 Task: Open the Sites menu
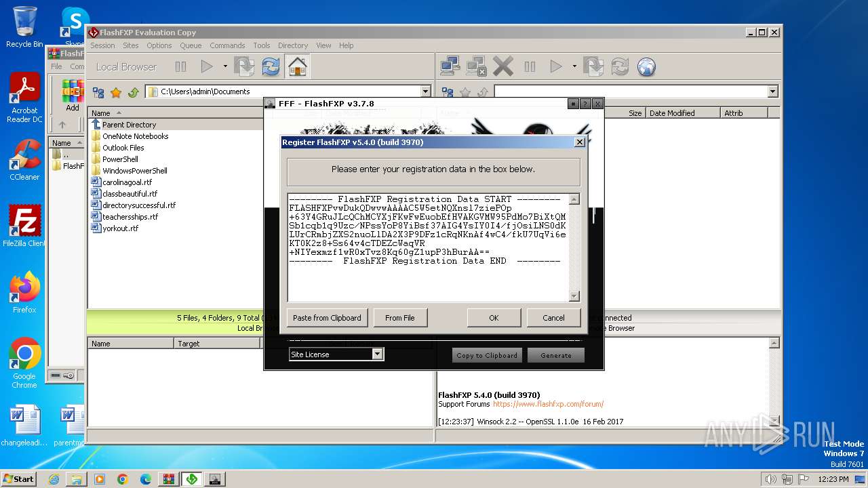130,45
